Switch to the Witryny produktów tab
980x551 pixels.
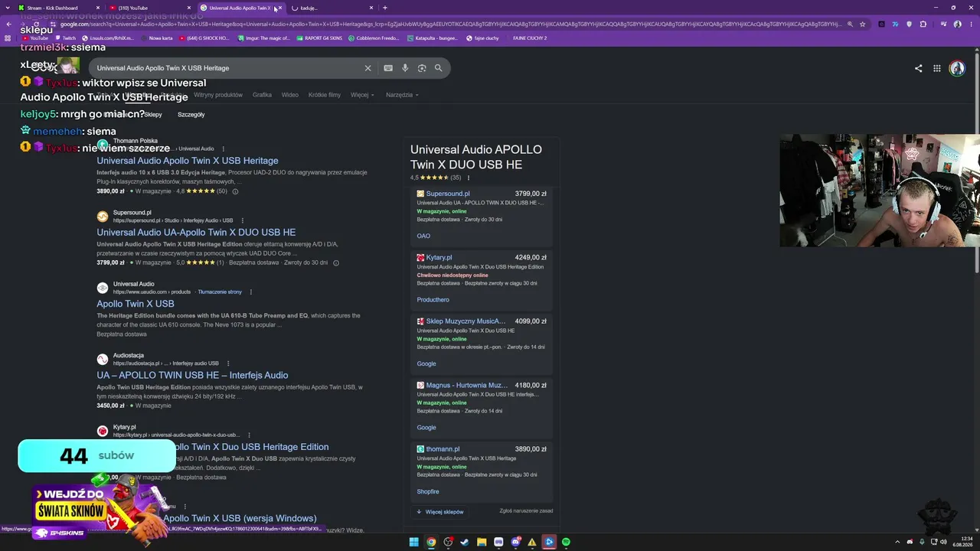click(218, 95)
